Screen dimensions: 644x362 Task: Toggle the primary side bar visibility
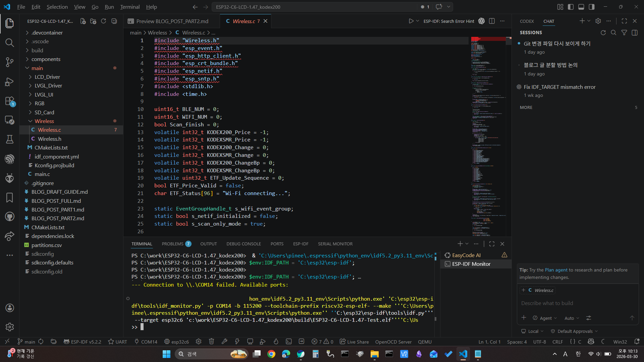571,7
